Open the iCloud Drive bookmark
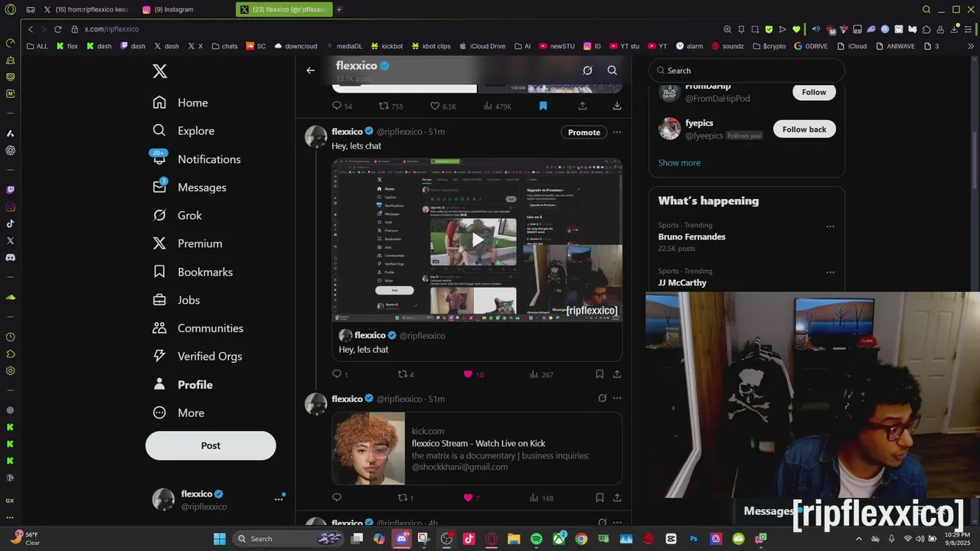 [481, 46]
